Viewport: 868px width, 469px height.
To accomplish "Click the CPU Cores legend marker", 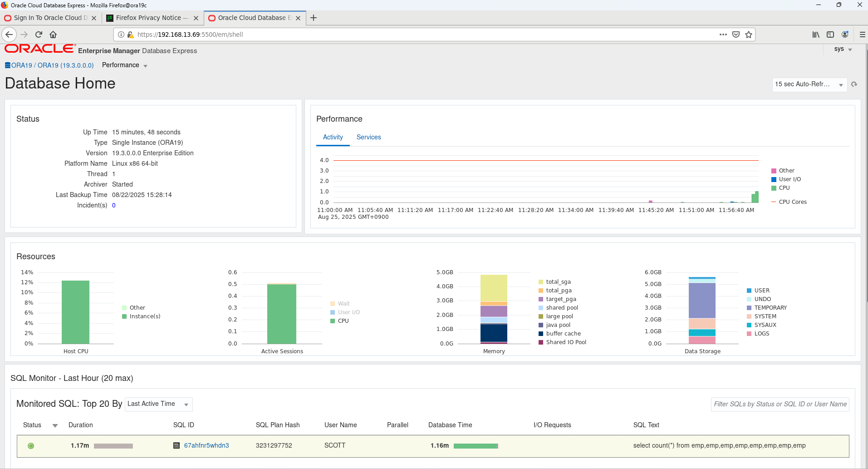I will [774, 202].
